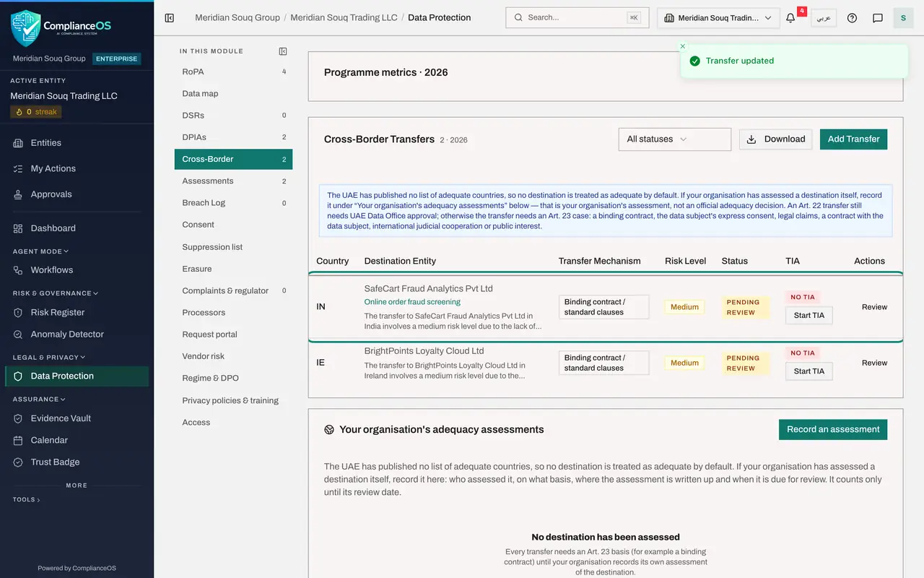
Task: Collapse the Risk & Governance section
Action: (55, 293)
